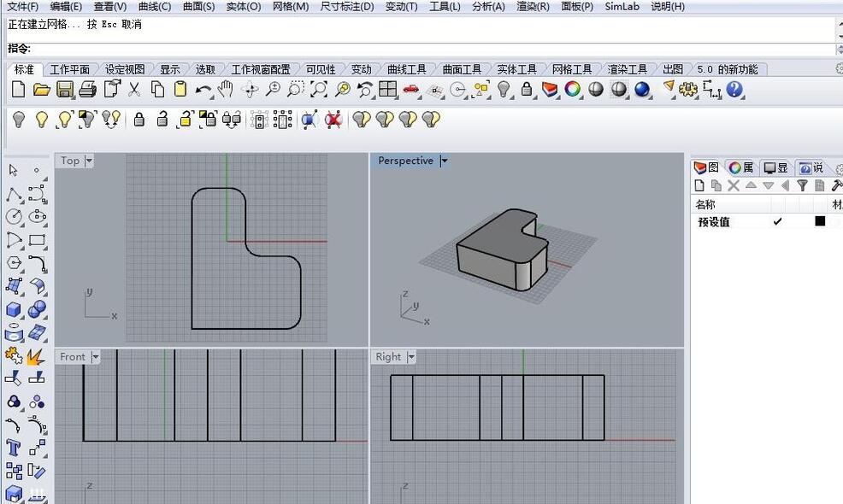Toggle current layer checkmark for 预设值
The width and height of the screenshot is (843, 504).
tap(777, 221)
